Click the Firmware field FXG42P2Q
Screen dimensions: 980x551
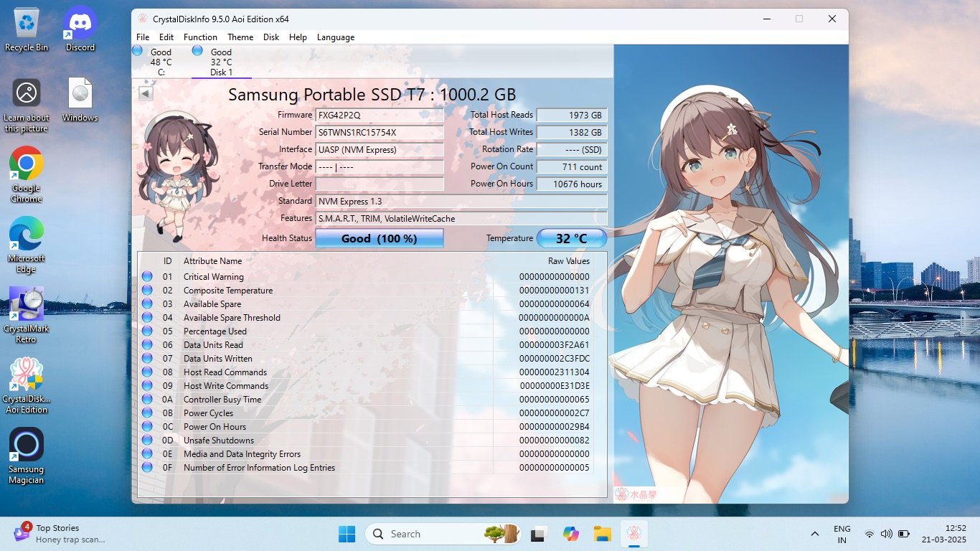pyautogui.click(x=380, y=116)
